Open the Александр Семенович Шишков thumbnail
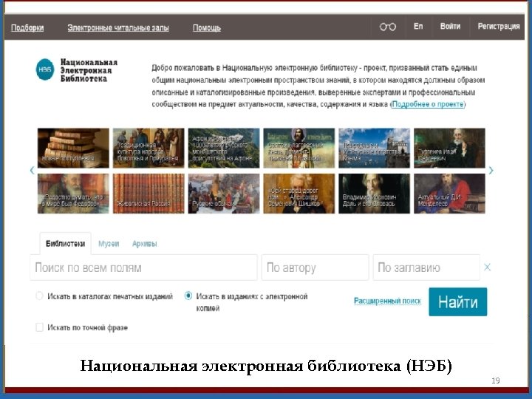Screen dimensions: 532x399 tap(299, 194)
